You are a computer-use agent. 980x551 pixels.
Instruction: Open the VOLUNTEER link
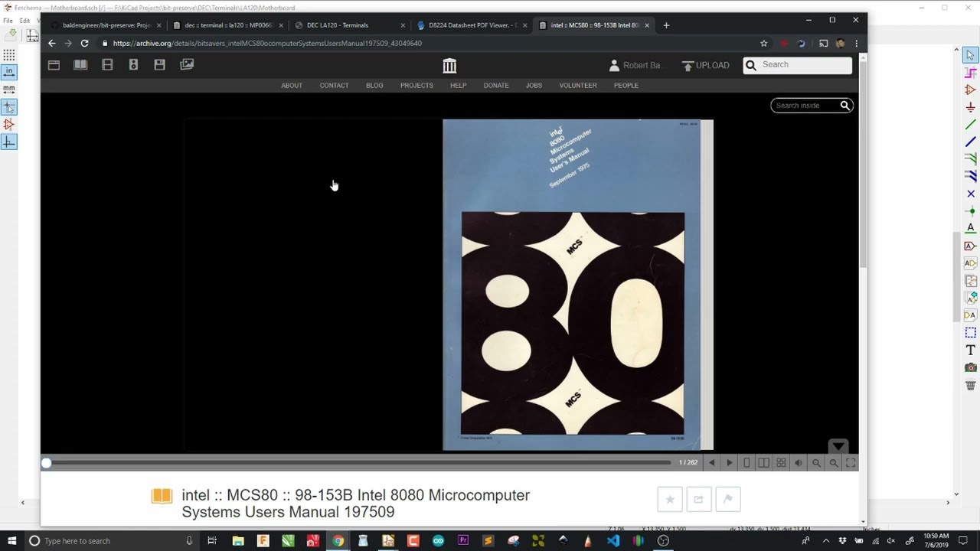point(578,86)
